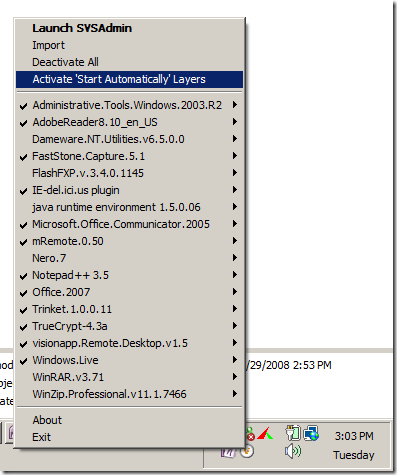Click the network computers globe tray icon
This screenshot has height=475, width=397.
311,433
